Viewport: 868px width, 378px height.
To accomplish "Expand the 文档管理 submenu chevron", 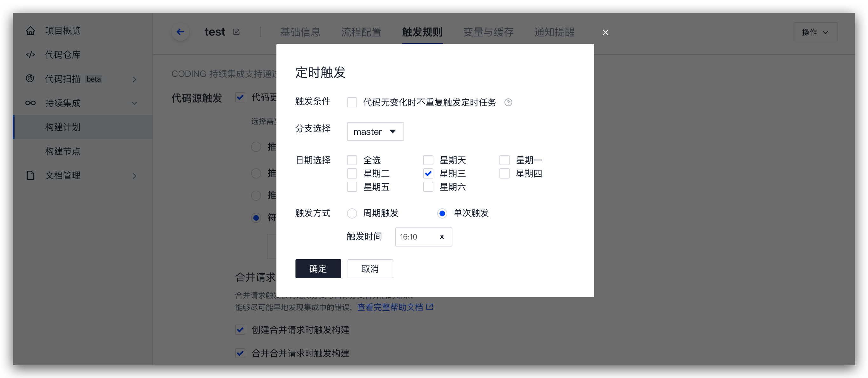I will click(134, 176).
